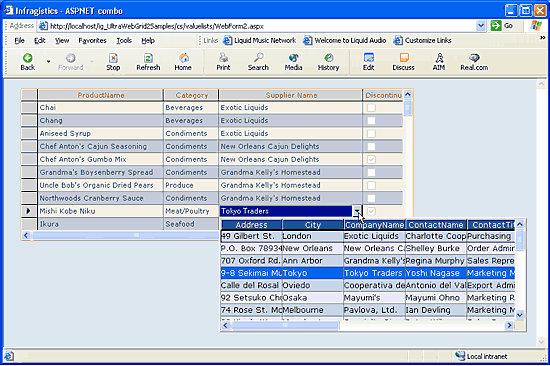550x366 pixels.
Task: Sort by the Category column header
Action: point(192,95)
